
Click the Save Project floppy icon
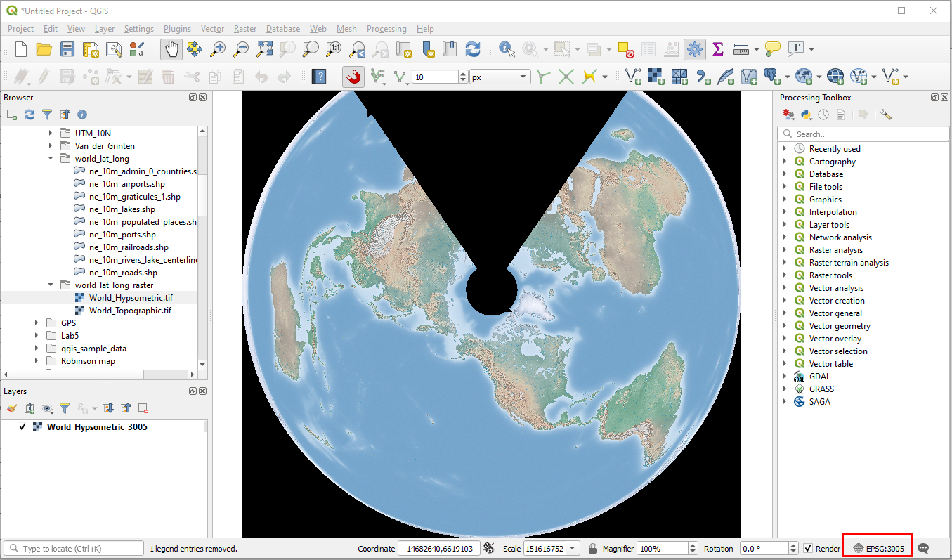coord(67,49)
